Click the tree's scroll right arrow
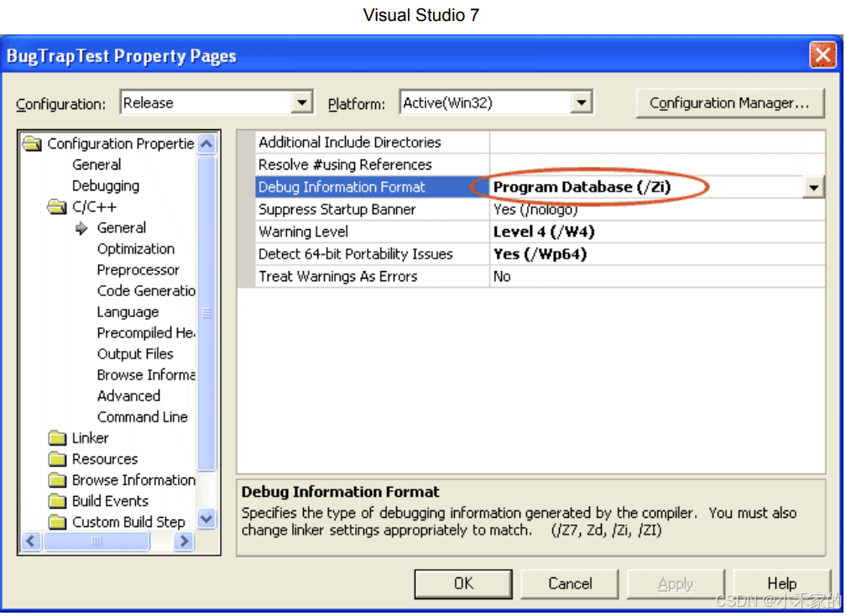Screen dimensions: 846x616 click(x=184, y=541)
